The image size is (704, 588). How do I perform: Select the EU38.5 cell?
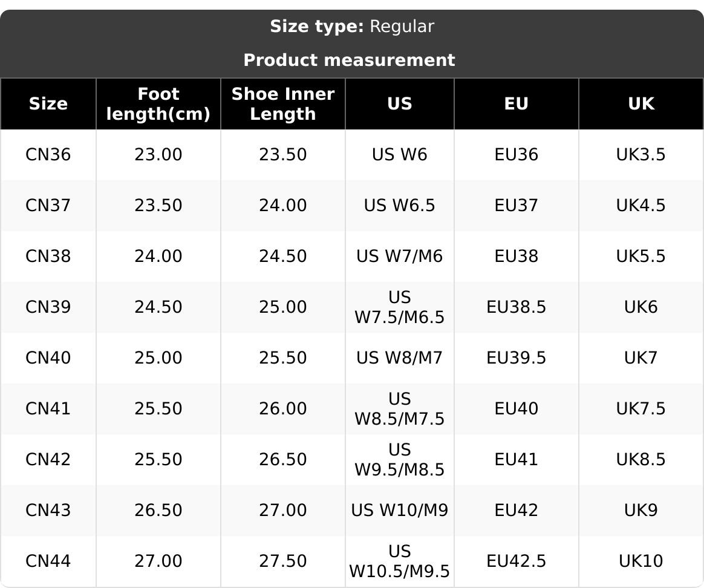516,307
